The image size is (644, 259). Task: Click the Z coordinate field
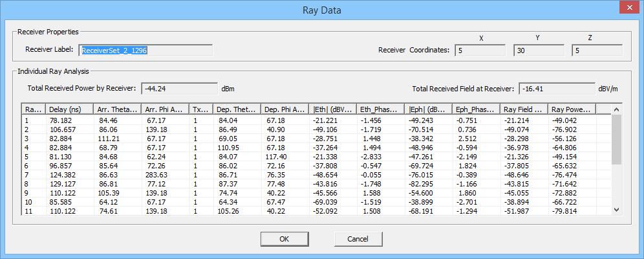[597, 50]
